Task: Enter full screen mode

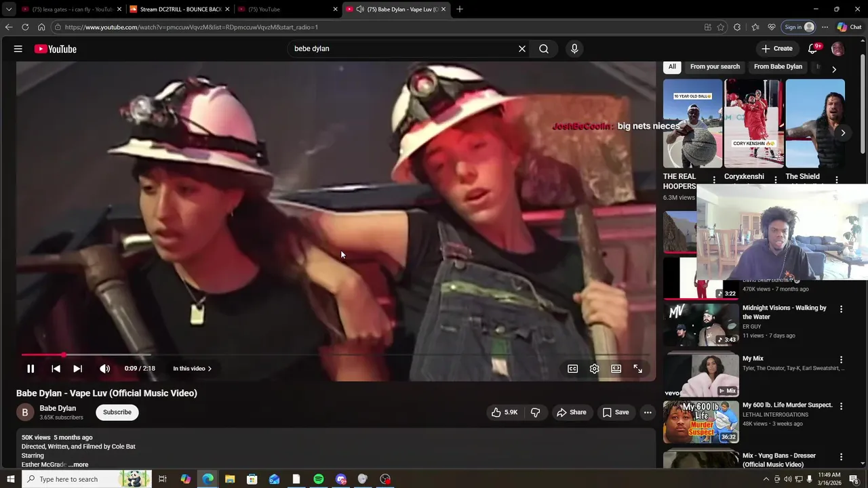Action: coord(638,369)
